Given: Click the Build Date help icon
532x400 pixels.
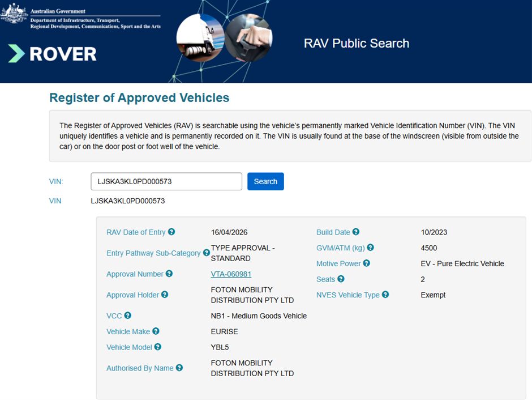Looking at the screenshot, I should [356, 232].
